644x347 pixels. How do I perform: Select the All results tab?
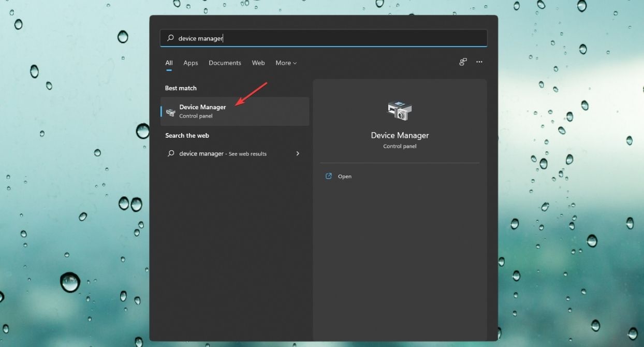pyautogui.click(x=168, y=63)
